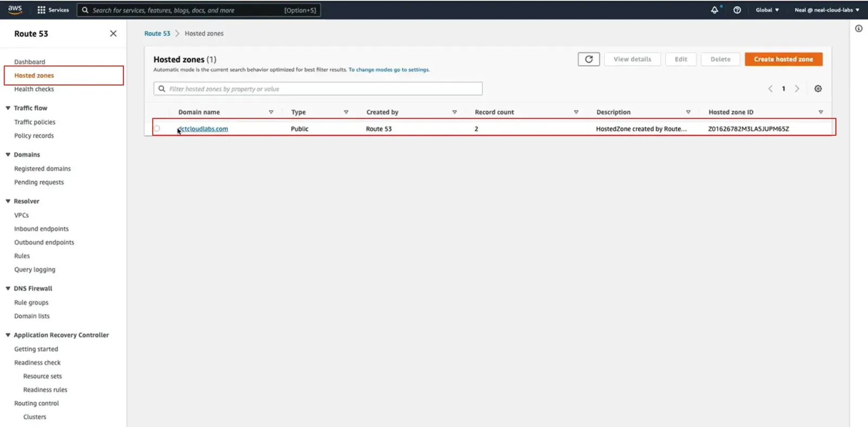Click the Edit hosted zone button
This screenshot has width=868, height=427.
681,59
